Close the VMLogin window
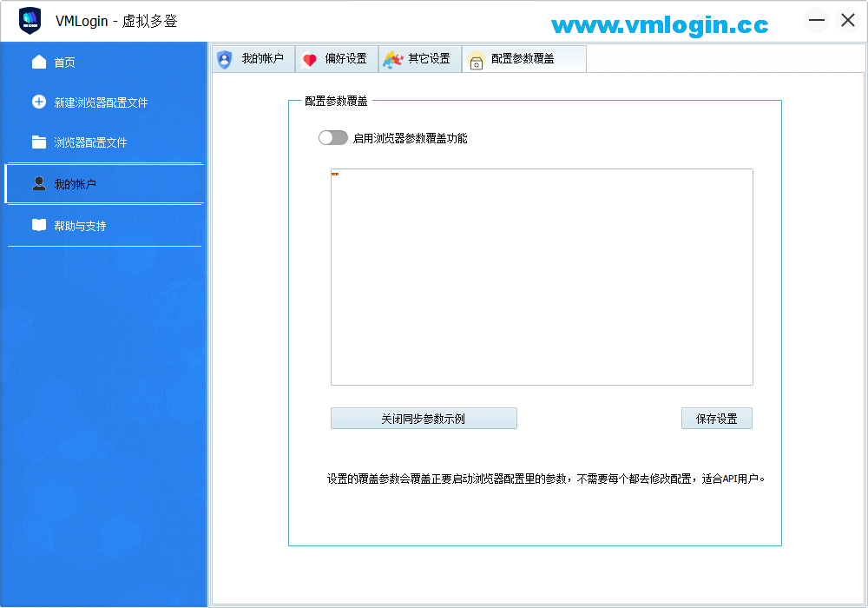Image resolution: width=868 pixels, height=608 pixels. [847, 21]
